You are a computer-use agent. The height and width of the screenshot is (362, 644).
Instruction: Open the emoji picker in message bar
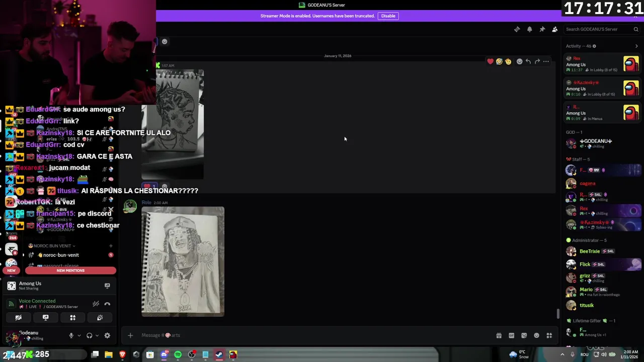click(x=536, y=335)
